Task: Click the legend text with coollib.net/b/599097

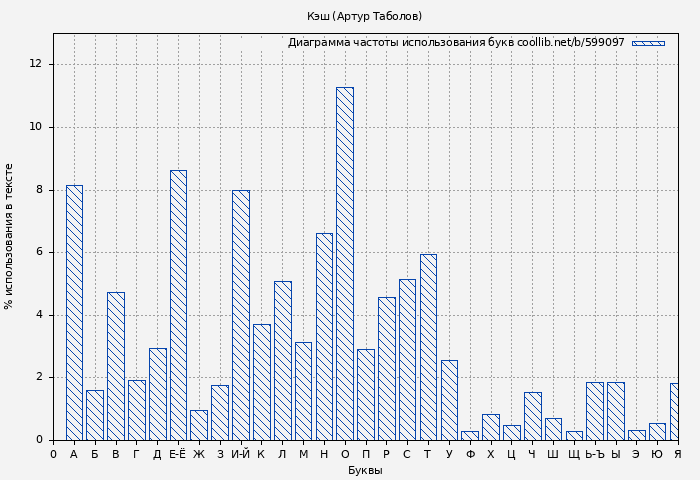Action: tap(456, 43)
